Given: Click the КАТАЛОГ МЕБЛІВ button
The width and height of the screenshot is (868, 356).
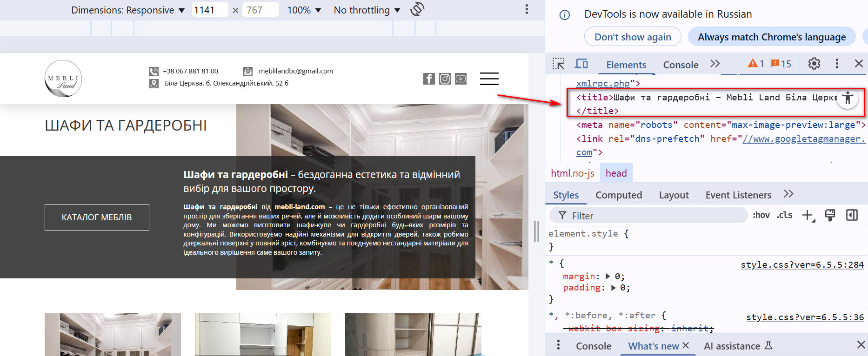Looking at the screenshot, I should tap(97, 217).
